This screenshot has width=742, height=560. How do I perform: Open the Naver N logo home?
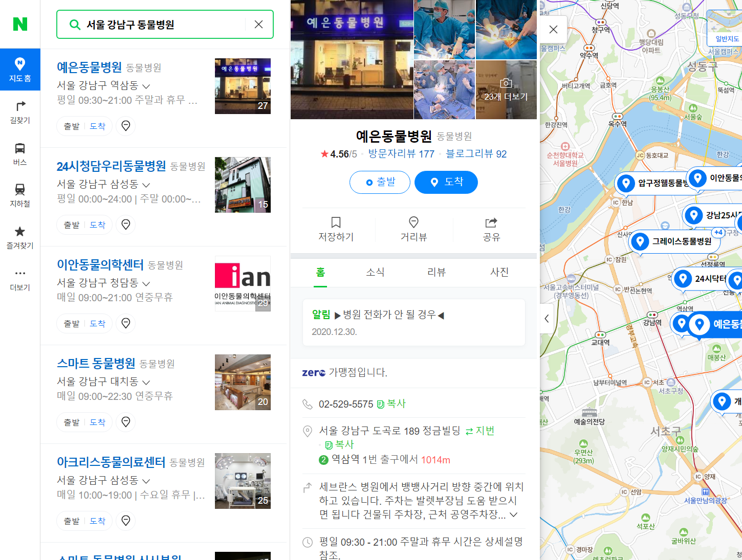pos(20,24)
